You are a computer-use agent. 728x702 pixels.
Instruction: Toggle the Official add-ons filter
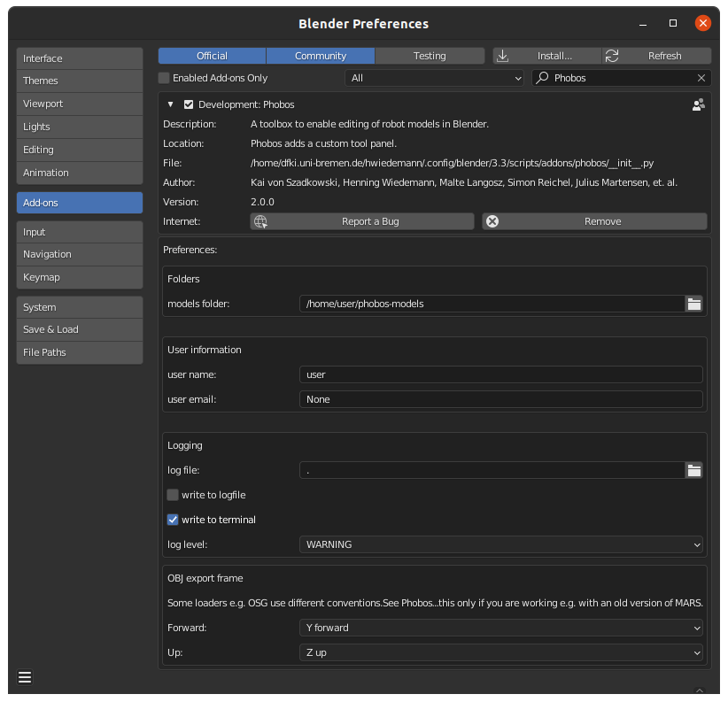tap(213, 56)
